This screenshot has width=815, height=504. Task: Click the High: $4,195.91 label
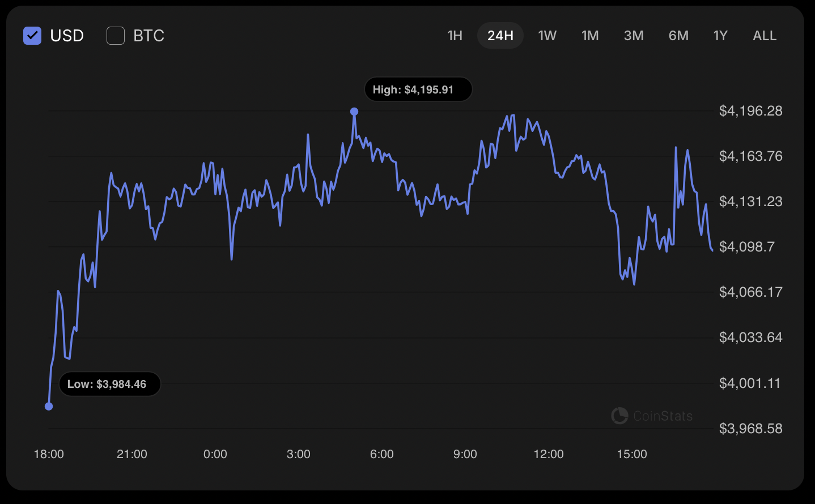click(x=418, y=89)
